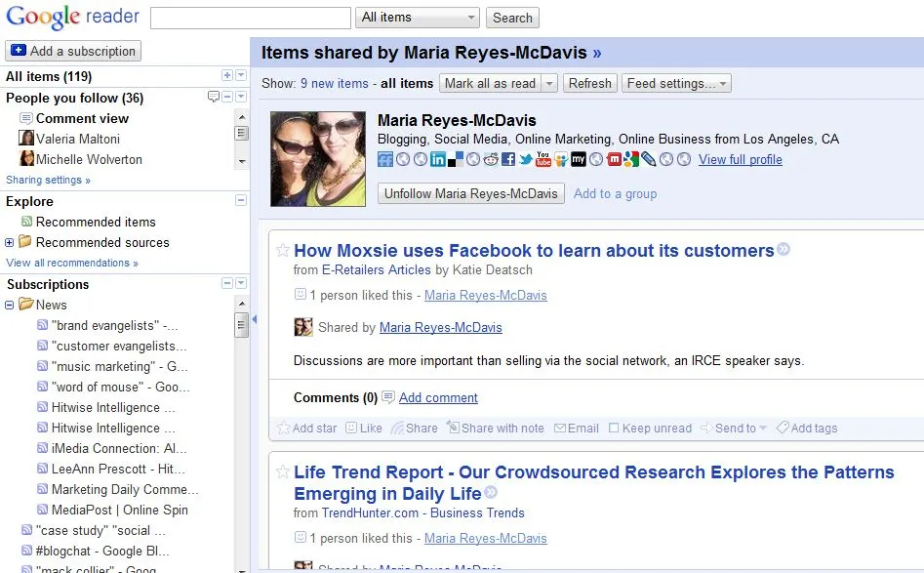Open Maria's SlideShare profile icon
Viewport: 924px width, 573px height.
coord(561,159)
